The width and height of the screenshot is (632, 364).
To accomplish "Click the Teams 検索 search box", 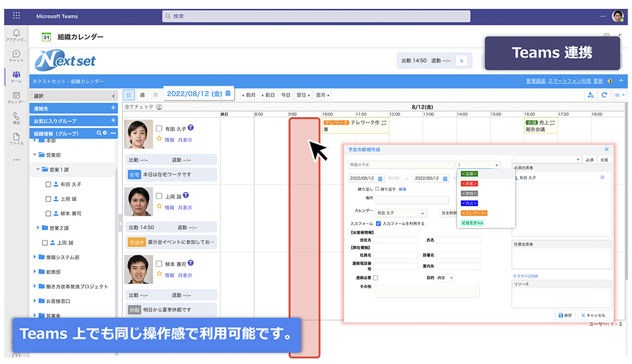I will click(x=316, y=16).
